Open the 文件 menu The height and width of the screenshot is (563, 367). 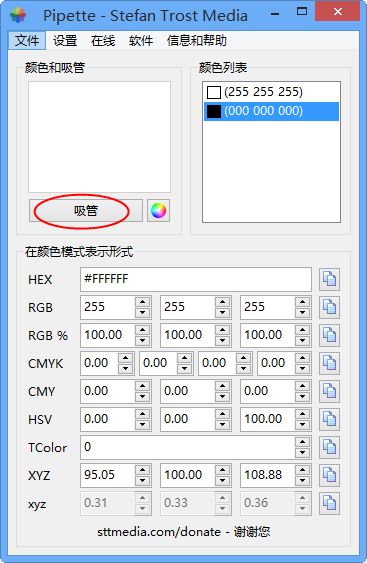(27, 40)
